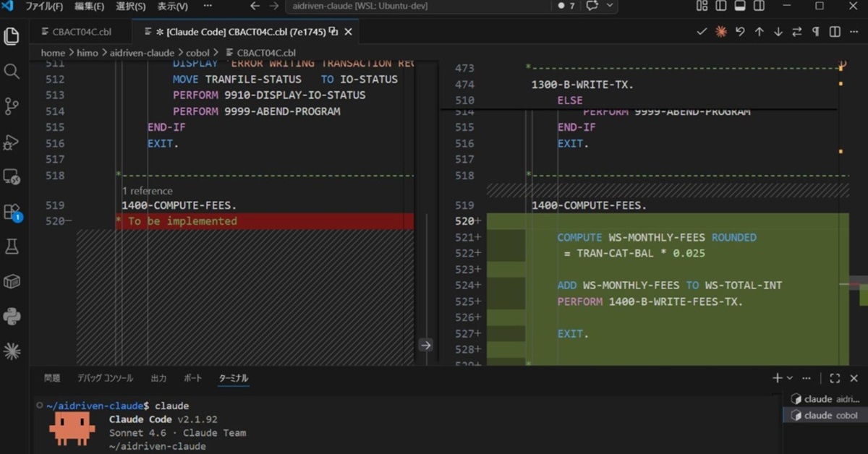This screenshot has width=868, height=454.
Task: Open terminal panel More Actions ellipsis
Action: [807, 378]
